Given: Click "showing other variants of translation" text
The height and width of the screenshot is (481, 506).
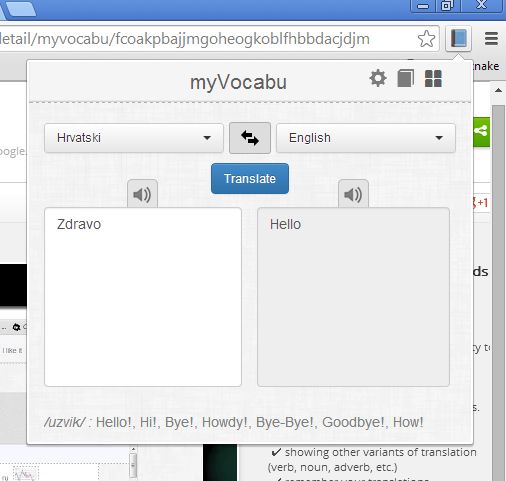Looking at the screenshot, I should point(380,452).
